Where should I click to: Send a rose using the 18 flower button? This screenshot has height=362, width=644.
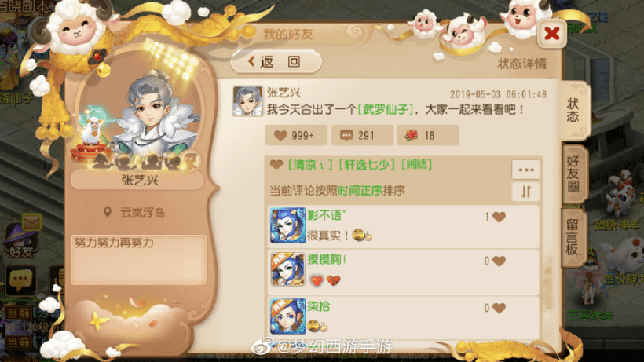click(427, 135)
